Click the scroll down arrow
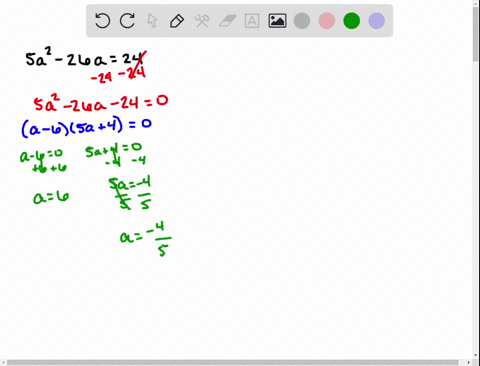 476,355
